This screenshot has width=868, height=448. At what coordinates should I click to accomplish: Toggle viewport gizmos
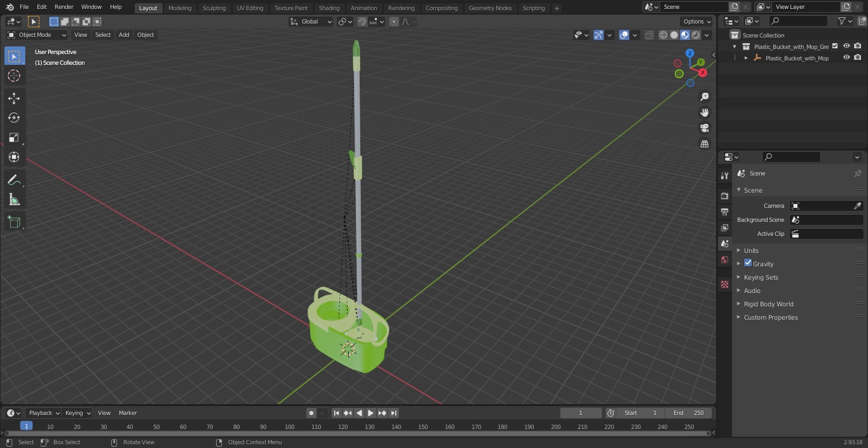pyautogui.click(x=599, y=35)
